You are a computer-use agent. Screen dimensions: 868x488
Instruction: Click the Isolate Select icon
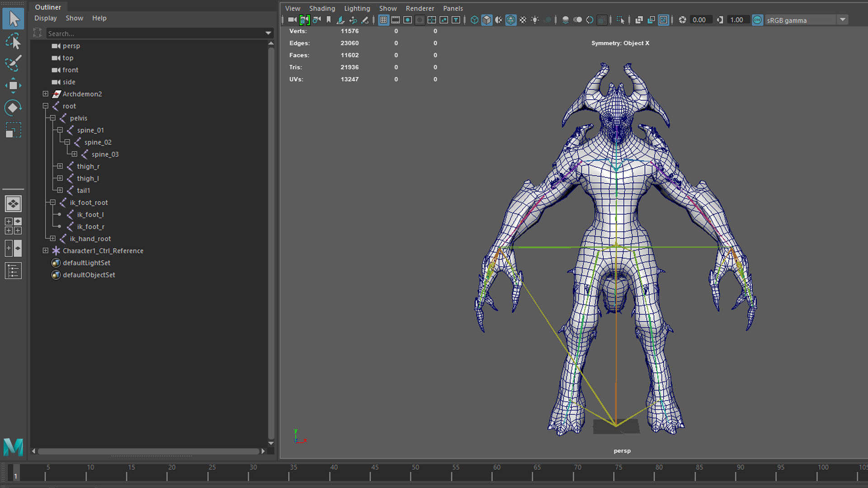[620, 20]
